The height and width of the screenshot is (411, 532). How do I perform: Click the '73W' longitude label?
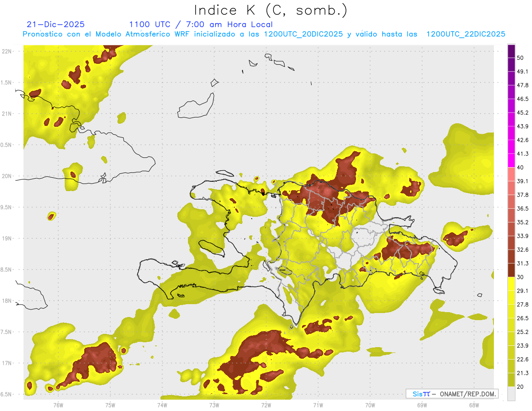click(214, 405)
